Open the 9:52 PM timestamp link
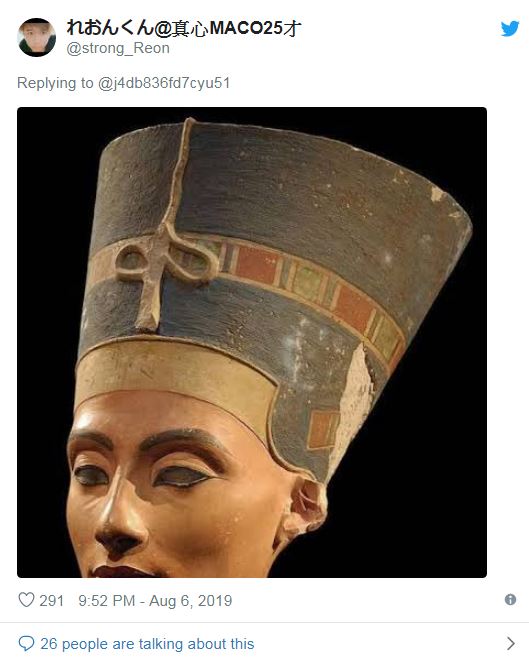 (107, 601)
